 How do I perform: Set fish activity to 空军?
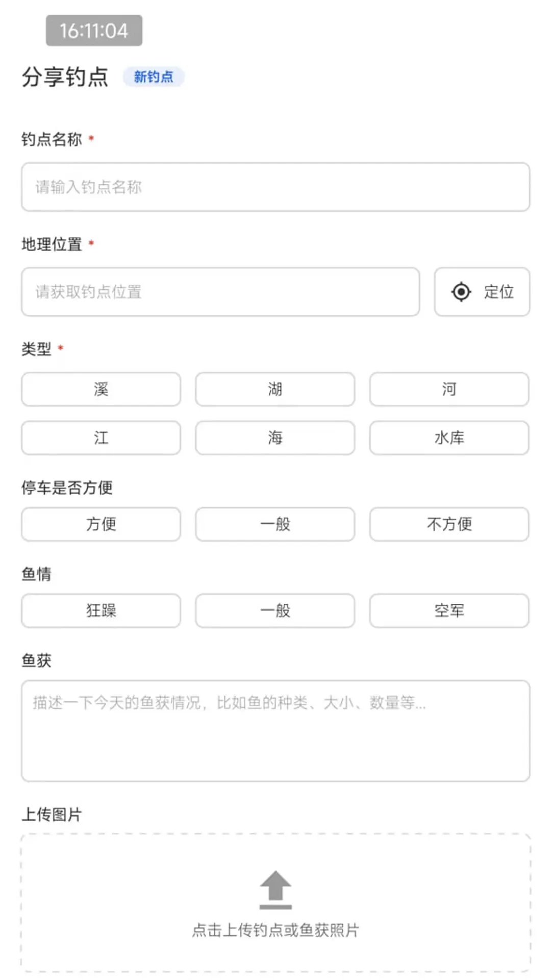coord(448,611)
